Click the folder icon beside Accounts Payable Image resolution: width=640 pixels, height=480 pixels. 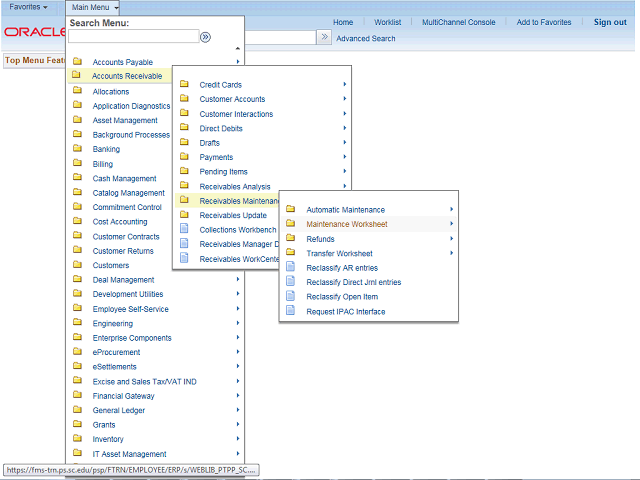tap(77, 62)
